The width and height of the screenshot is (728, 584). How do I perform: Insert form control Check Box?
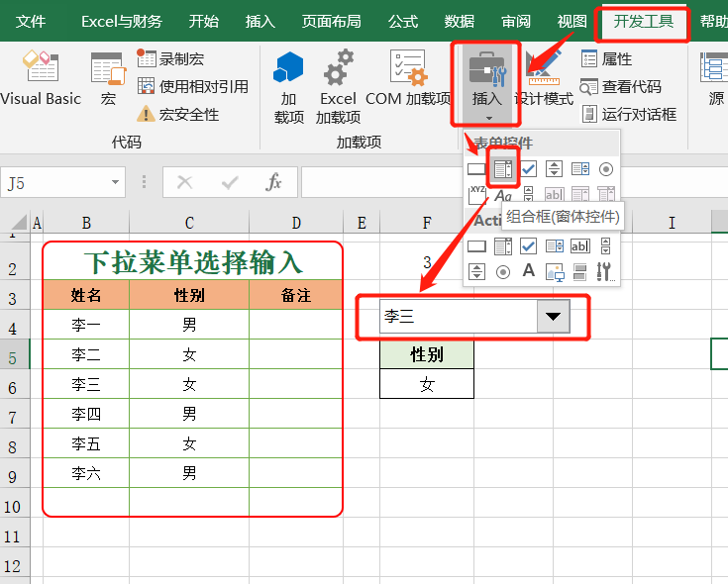tap(528, 169)
